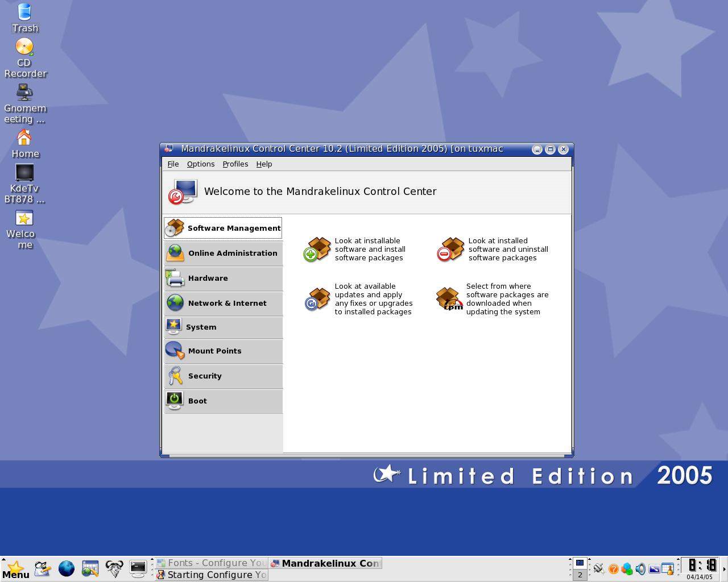The width and height of the screenshot is (728, 582).
Task: Launch the web browser globe icon
Action: pos(67,568)
